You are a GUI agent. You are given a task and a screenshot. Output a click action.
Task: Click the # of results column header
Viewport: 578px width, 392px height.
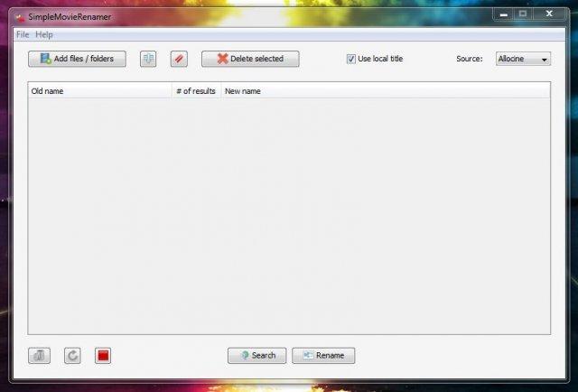click(196, 91)
